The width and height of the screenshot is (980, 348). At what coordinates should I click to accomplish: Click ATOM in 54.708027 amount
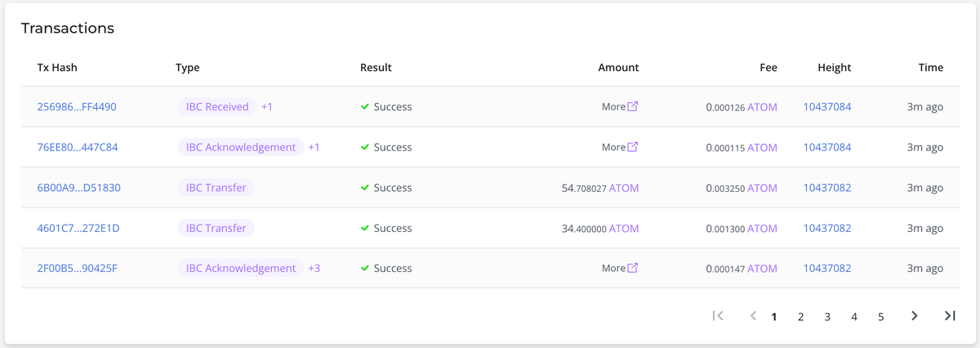click(x=624, y=188)
